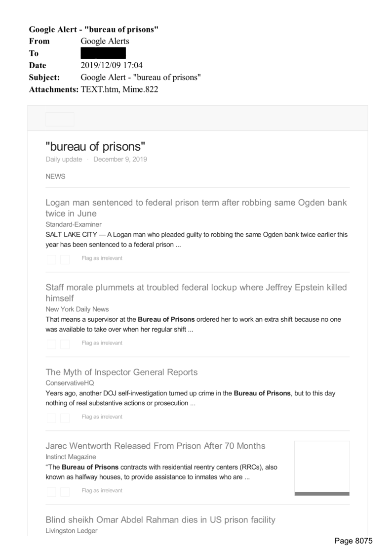Open the TEXT.htm attachment

98,89
